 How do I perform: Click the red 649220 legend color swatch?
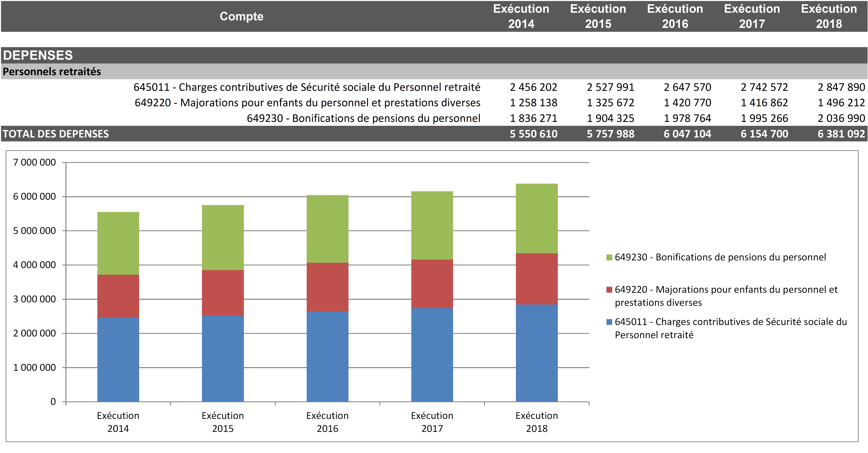click(609, 290)
